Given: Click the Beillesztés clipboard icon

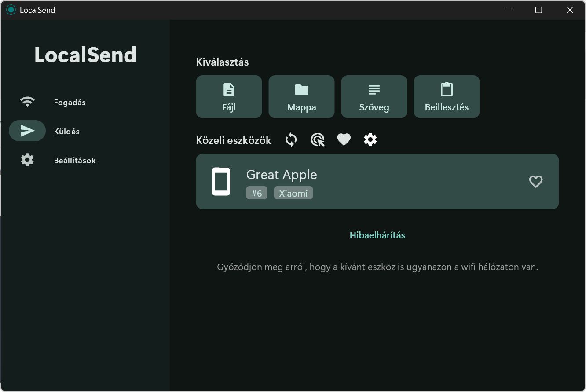Looking at the screenshot, I should (x=447, y=89).
